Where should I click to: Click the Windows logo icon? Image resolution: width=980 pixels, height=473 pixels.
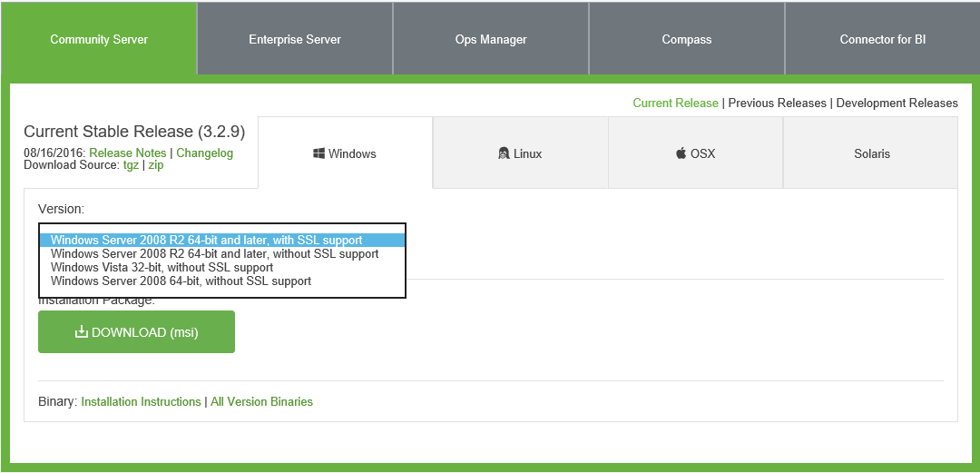coord(319,153)
